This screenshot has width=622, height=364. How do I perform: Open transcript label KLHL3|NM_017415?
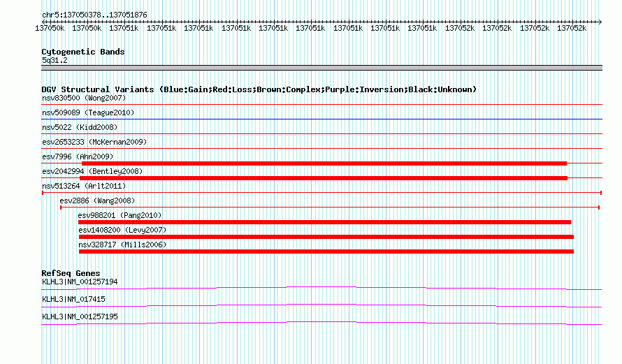pyautogui.click(x=73, y=299)
